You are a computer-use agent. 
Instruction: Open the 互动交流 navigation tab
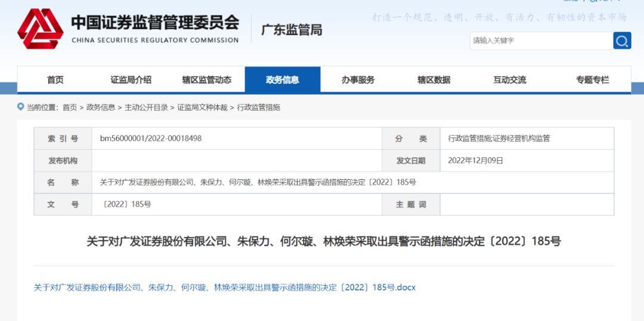[x=510, y=80]
